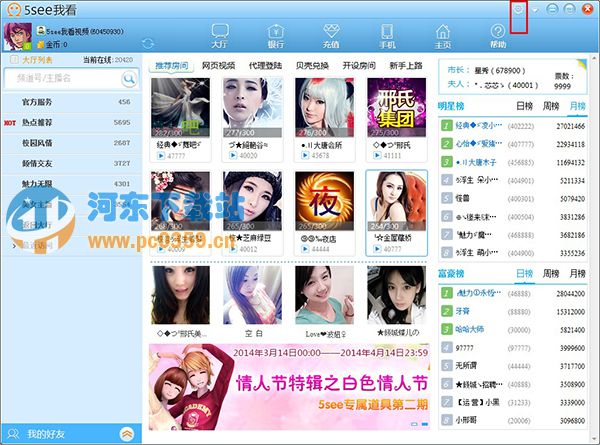Select 明星榜 月榜 tab

[577, 106]
